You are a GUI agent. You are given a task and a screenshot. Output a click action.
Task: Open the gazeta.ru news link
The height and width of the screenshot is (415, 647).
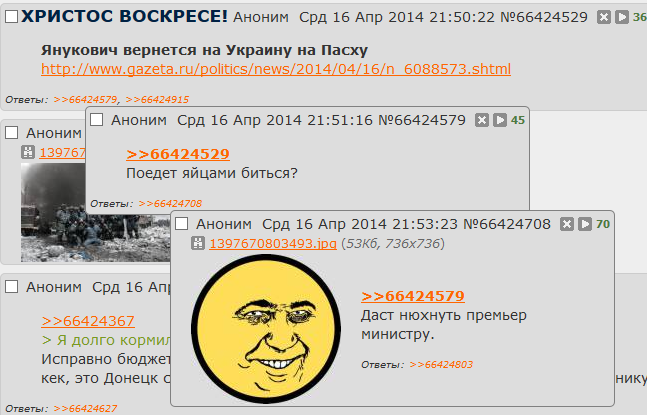click(276, 69)
